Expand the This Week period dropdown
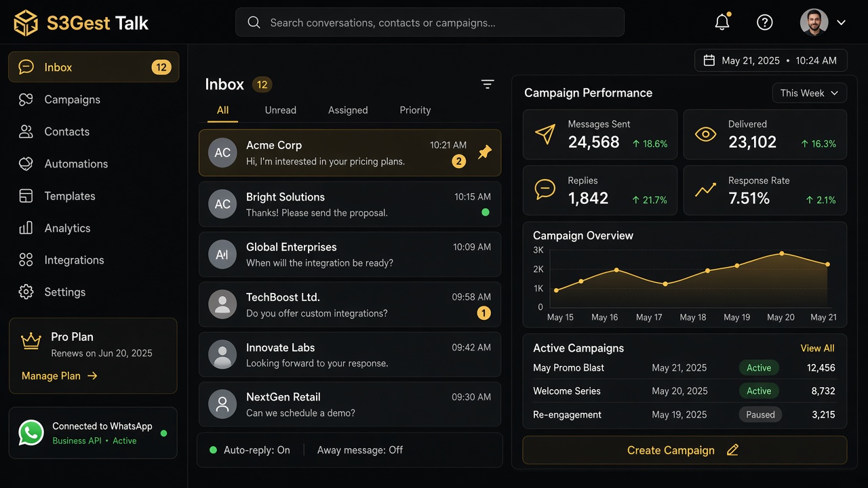The width and height of the screenshot is (868, 488). pos(810,93)
